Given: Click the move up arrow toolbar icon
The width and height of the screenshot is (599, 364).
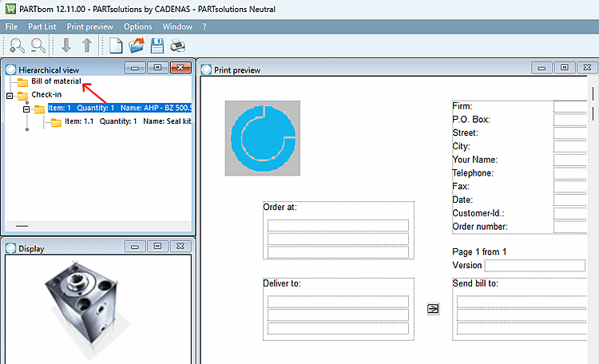Looking at the screenshot, I should click(x=87, y=45).
